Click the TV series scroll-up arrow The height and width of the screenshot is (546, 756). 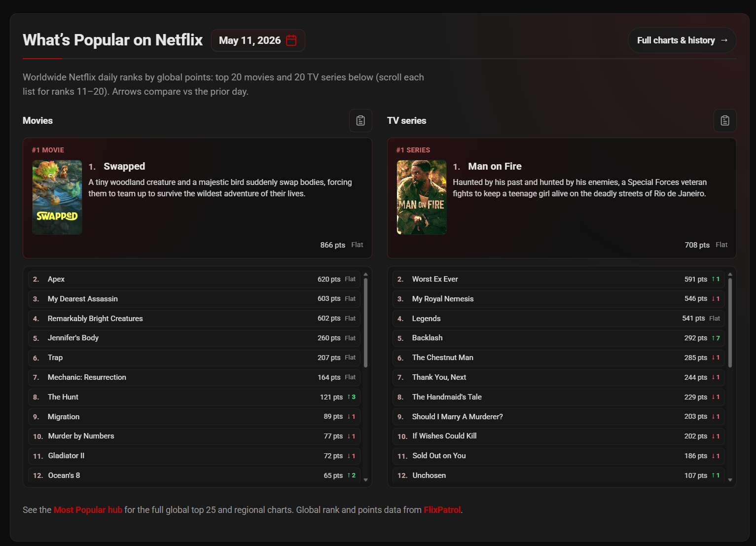click(730, 274)
